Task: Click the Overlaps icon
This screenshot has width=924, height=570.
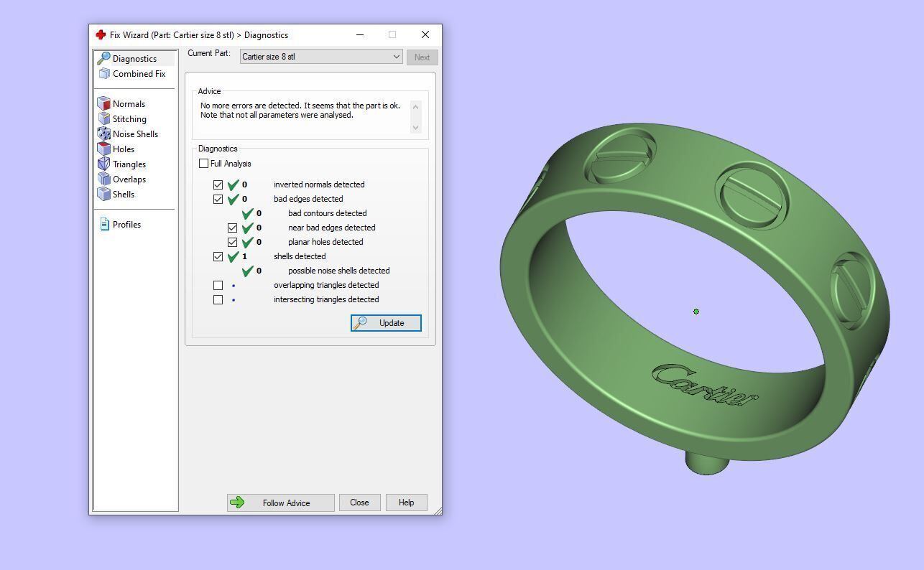Action: tap(104, 179)
